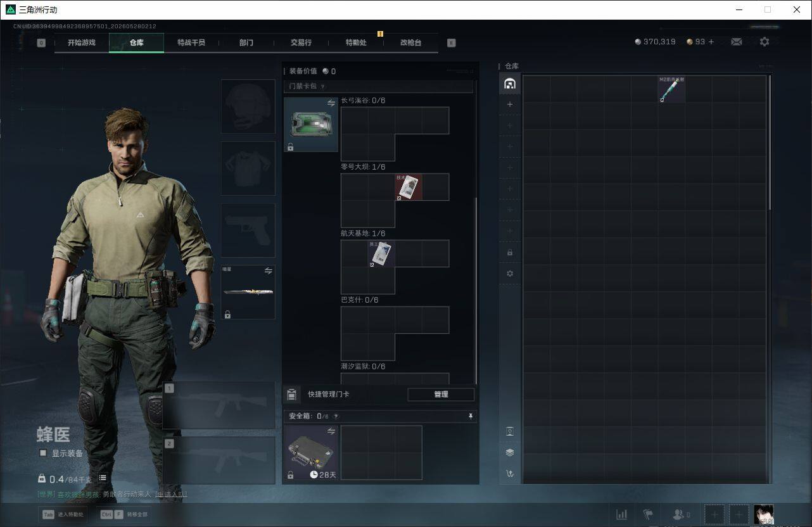Open the bar chart statistics icon
This screenshot has width=812, height=527.
click(x=622, y=514)
